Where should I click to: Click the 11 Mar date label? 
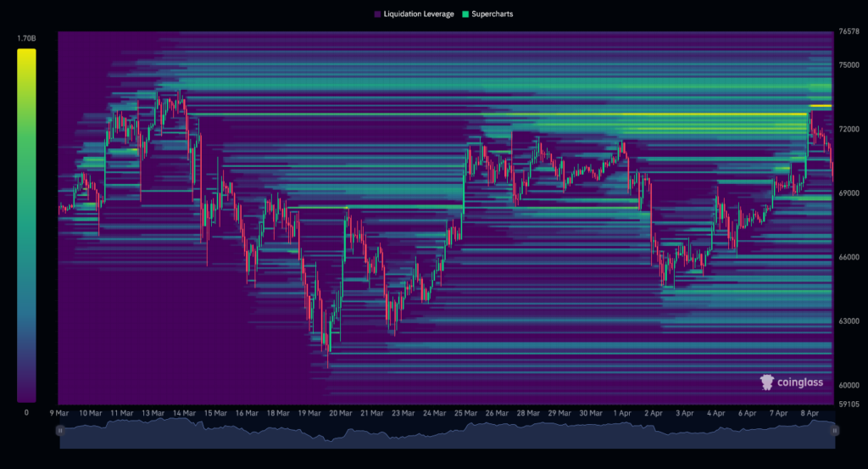(x=122, y=413)
